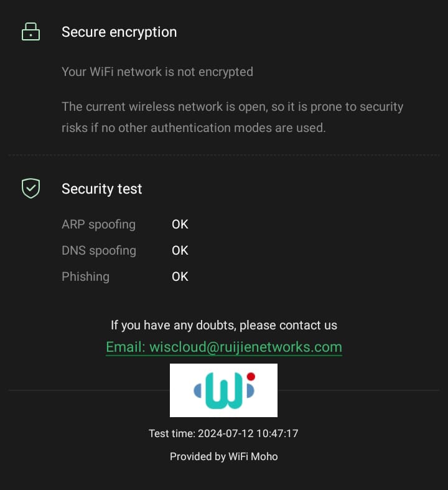
Task: Click the dashed divider below Secure encryption
Action: pos(224,155)
